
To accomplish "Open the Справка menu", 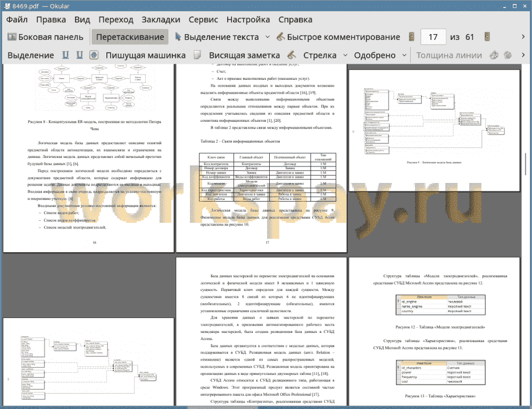I will point(295,20).
